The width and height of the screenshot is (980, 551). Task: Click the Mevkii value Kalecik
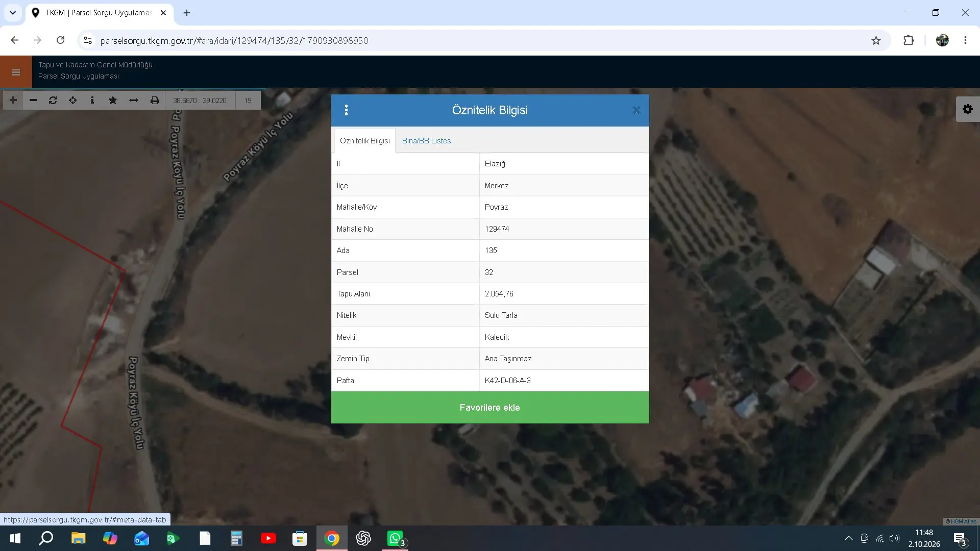pos(497,337)
